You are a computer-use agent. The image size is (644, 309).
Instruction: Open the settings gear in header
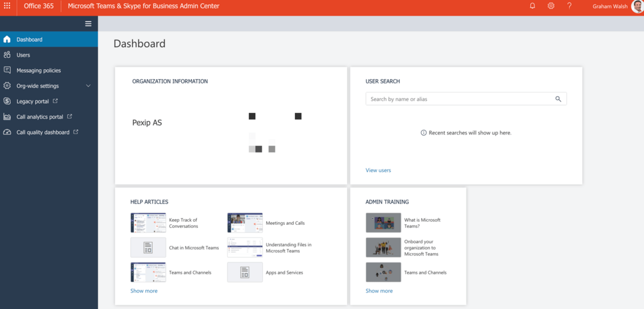[551, 6]
